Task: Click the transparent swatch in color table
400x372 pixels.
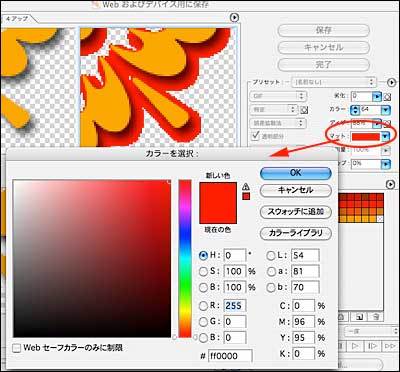Action: point(380,219)
